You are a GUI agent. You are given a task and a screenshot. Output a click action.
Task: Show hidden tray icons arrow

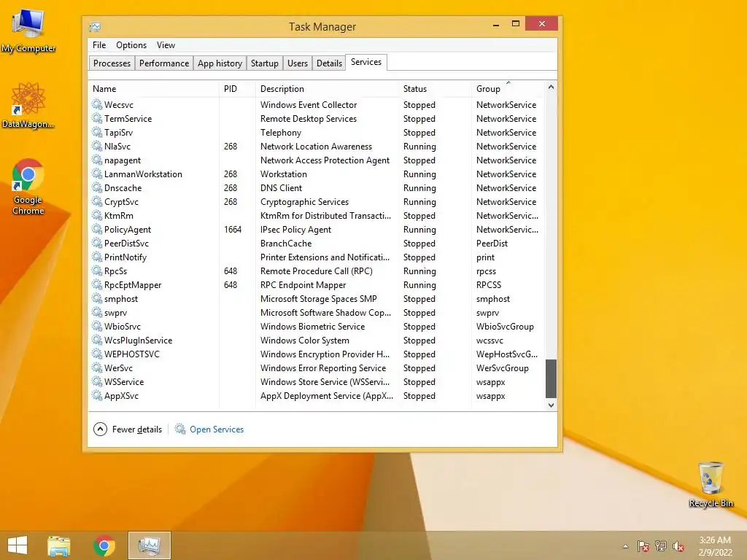[625, 546]
